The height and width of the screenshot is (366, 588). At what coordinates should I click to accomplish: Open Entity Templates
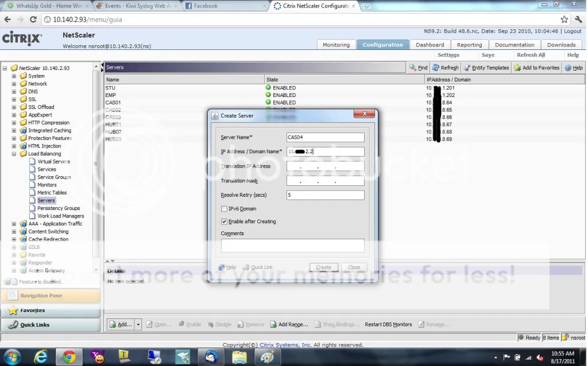[486, 67]
